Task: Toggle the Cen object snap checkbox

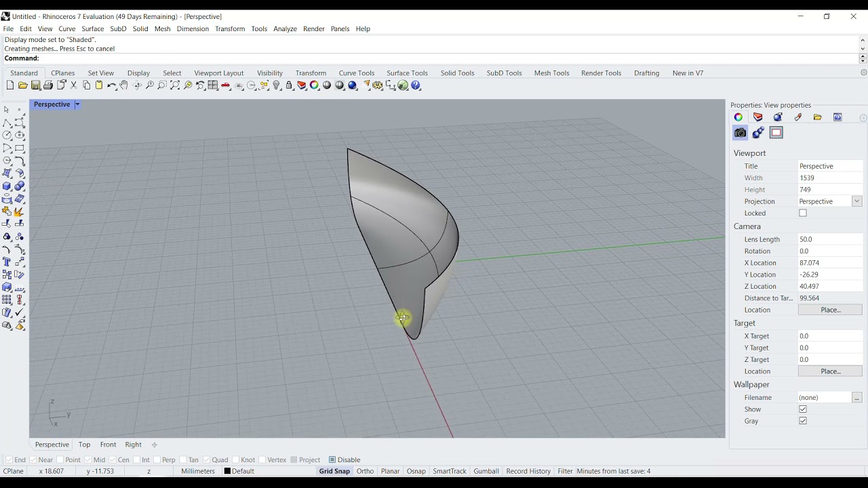Action: 113,460
